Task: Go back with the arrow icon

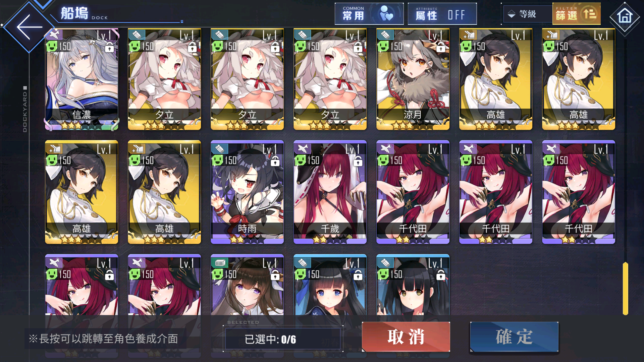Action: coord(30,27)
